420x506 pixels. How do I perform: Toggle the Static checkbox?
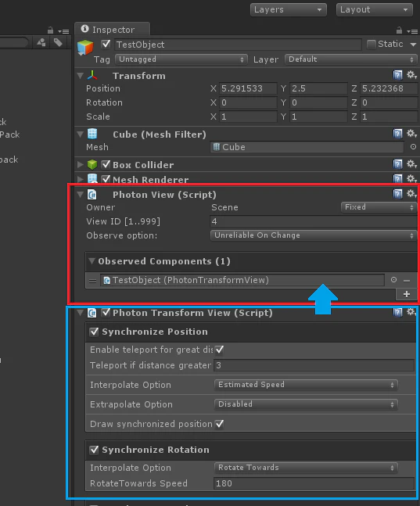[x=372, y=45]
